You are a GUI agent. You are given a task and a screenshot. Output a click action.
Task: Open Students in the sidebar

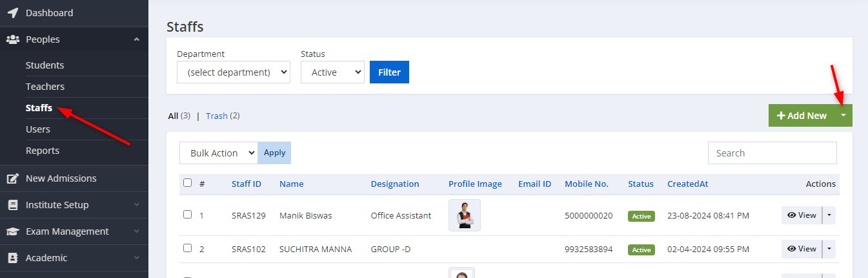tap(45, 65)
